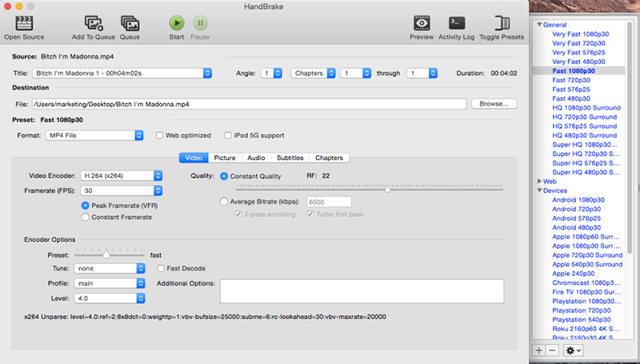Enable the Web optimized checkbox

pos(159,135)
